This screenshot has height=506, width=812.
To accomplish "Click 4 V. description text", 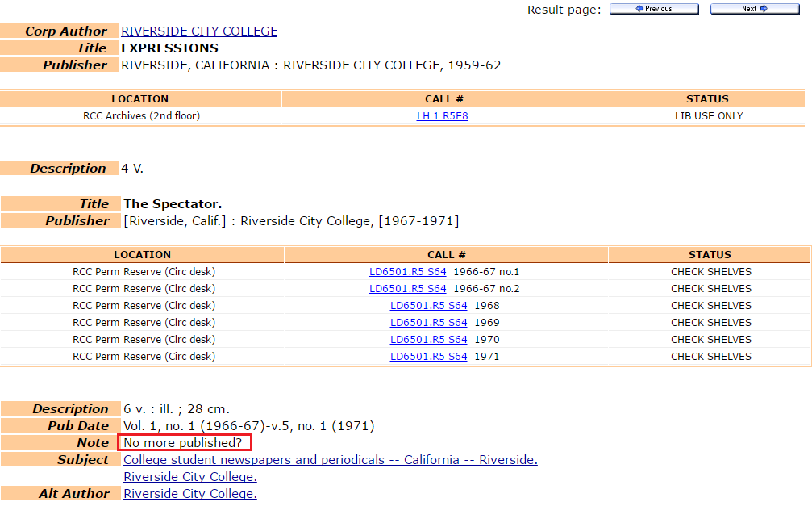I will 132,169.
